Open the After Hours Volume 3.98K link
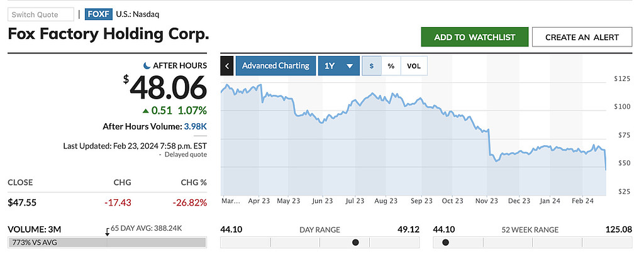644x257 pixels. 195,126
